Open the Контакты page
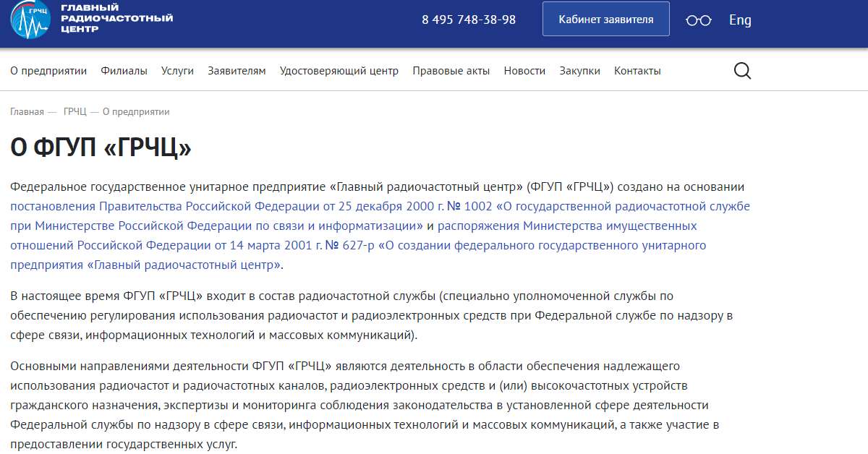This screenshot has height=454, width=868. [637, 71]
